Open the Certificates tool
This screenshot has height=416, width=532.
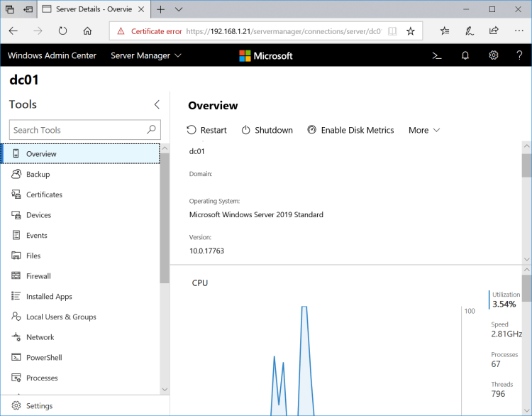tap(44, 195)
